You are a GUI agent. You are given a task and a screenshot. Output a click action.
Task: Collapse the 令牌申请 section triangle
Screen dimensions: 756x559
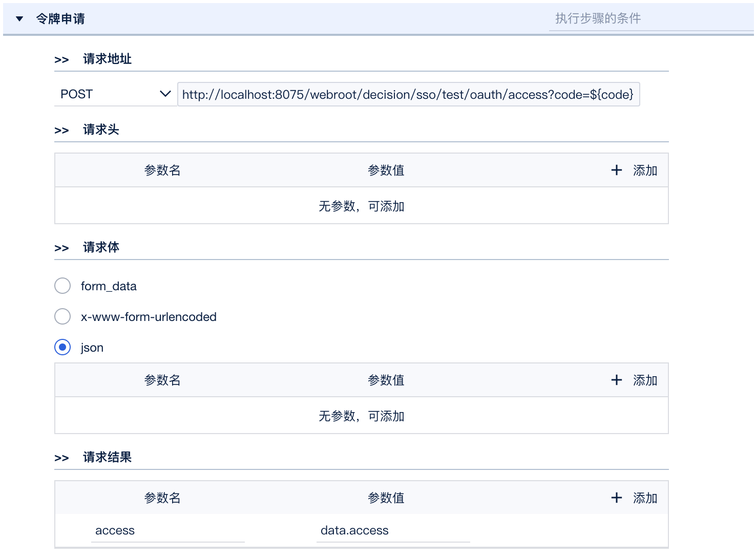[19, 19]
